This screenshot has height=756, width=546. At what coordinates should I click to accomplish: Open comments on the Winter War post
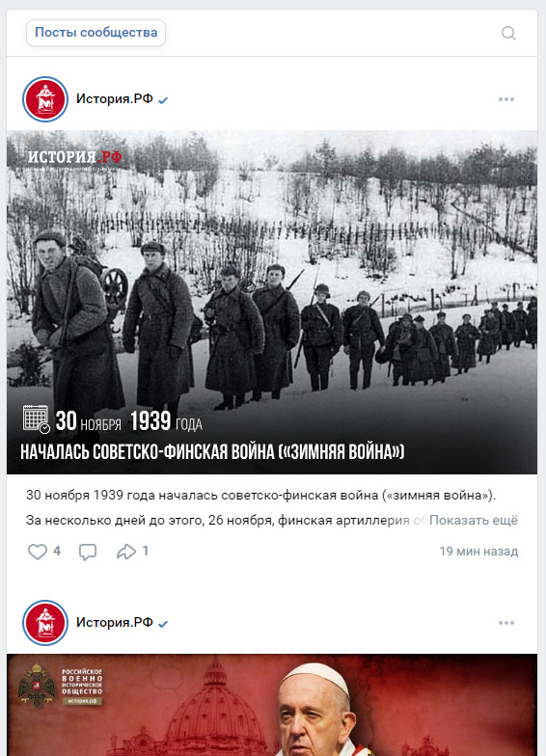coord(88,552)
